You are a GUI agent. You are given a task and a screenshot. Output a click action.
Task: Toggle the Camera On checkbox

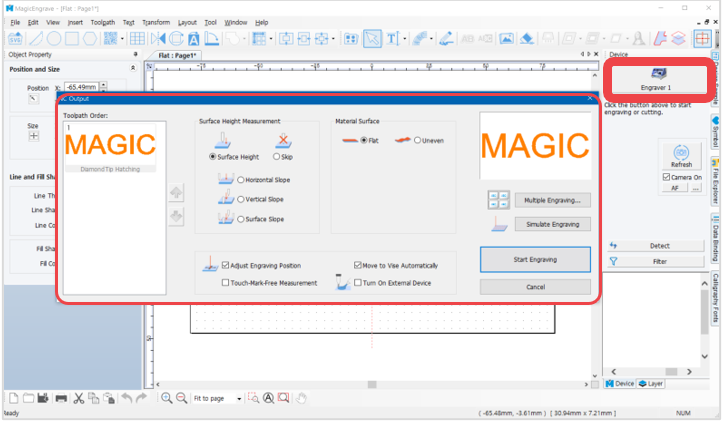click(x=666, y=177)
